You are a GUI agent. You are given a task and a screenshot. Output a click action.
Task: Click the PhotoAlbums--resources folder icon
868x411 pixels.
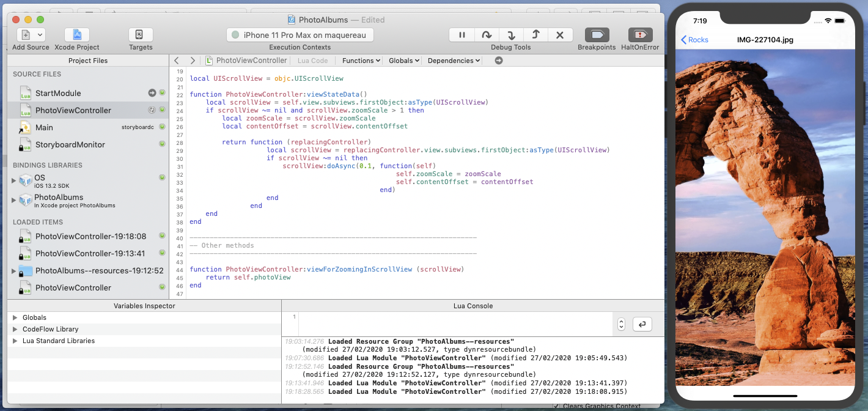coord(26,270)
